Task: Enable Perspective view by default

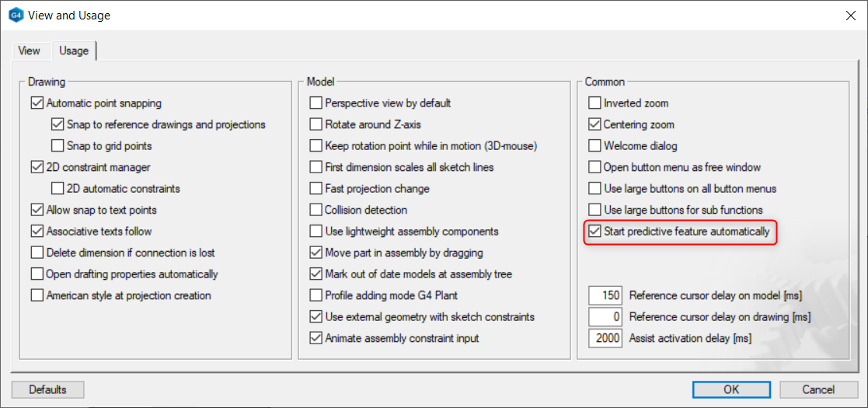Action: click(315, 103)
